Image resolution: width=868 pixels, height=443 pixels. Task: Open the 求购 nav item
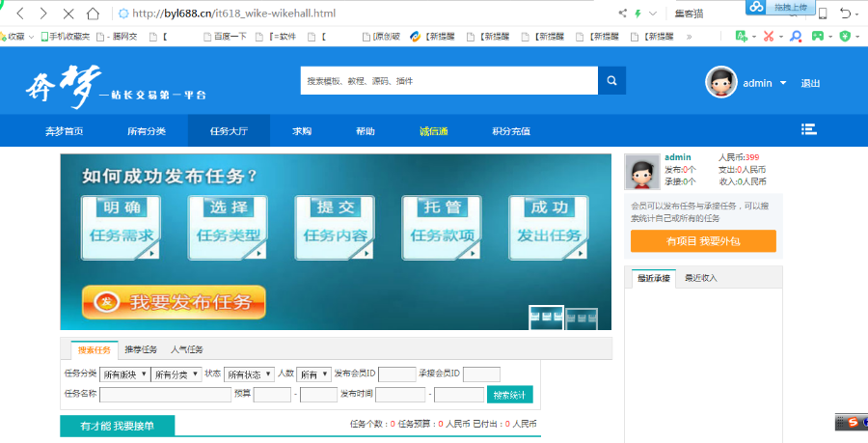pyautogui.click(x=302, y=131)
